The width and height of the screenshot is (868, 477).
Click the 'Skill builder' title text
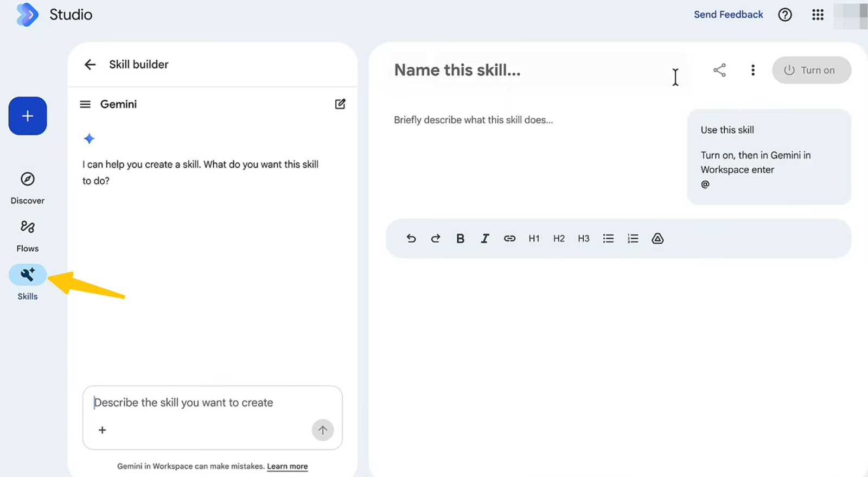coord(139,65)
